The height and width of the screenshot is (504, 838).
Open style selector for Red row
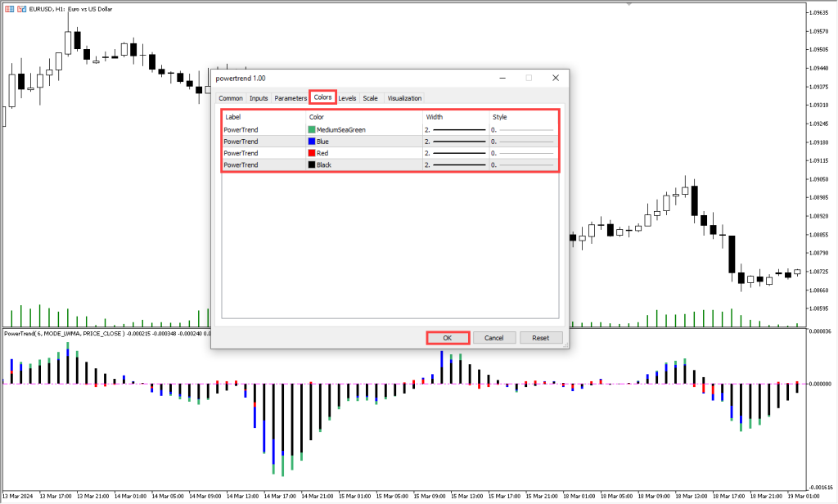pyautogui.click(x=523, y=153)
